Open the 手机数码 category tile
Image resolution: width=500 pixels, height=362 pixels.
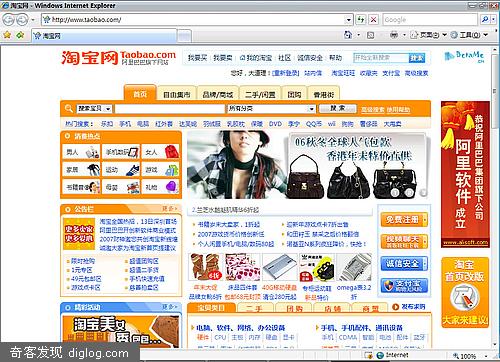click(121, 152)
